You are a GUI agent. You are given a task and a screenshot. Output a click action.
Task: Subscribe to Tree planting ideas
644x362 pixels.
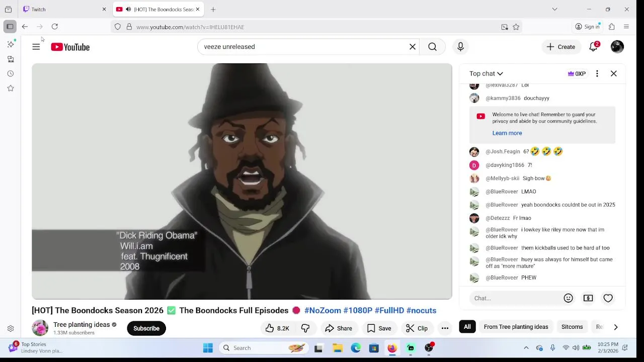(146, 328)
